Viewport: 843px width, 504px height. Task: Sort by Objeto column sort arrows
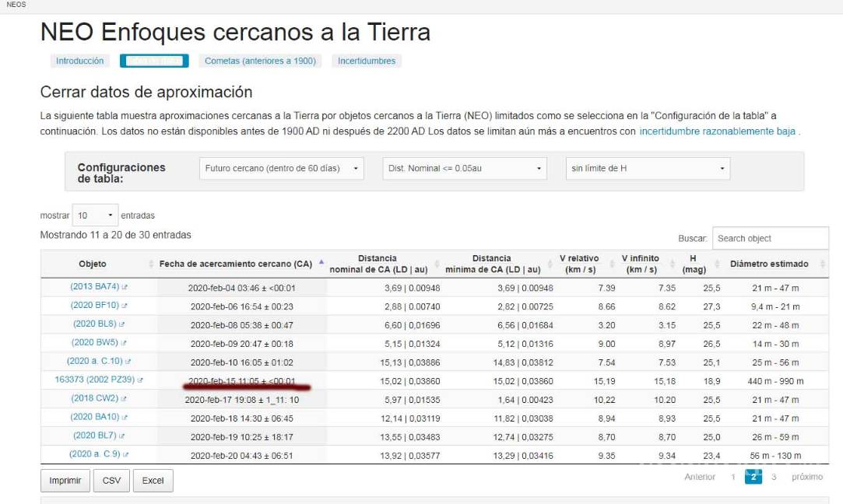click(x=151, y=264)
